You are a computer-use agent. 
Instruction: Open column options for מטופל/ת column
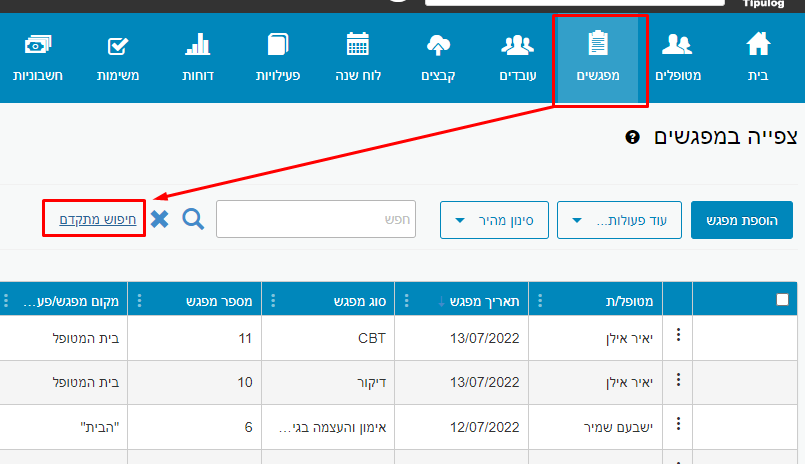click(540, 301)
